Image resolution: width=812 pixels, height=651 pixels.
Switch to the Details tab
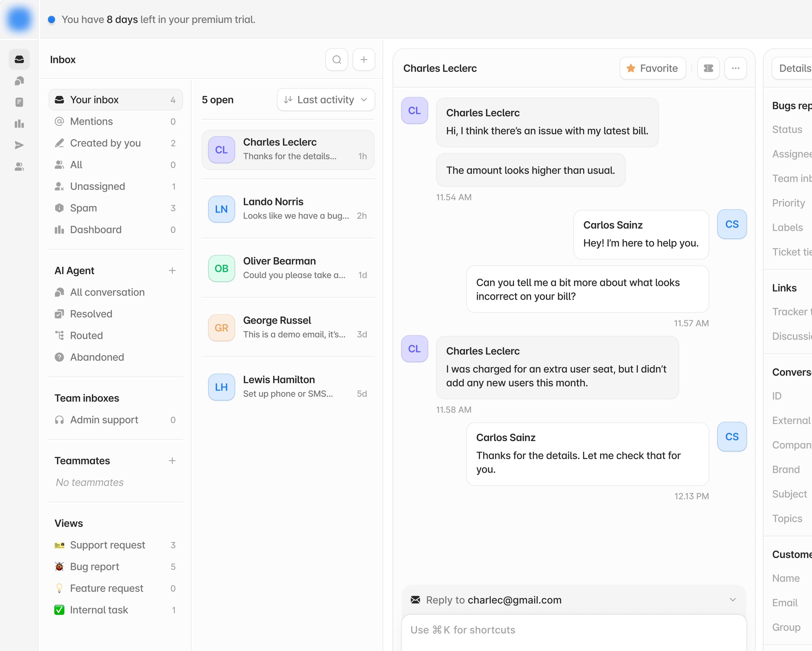795,68
